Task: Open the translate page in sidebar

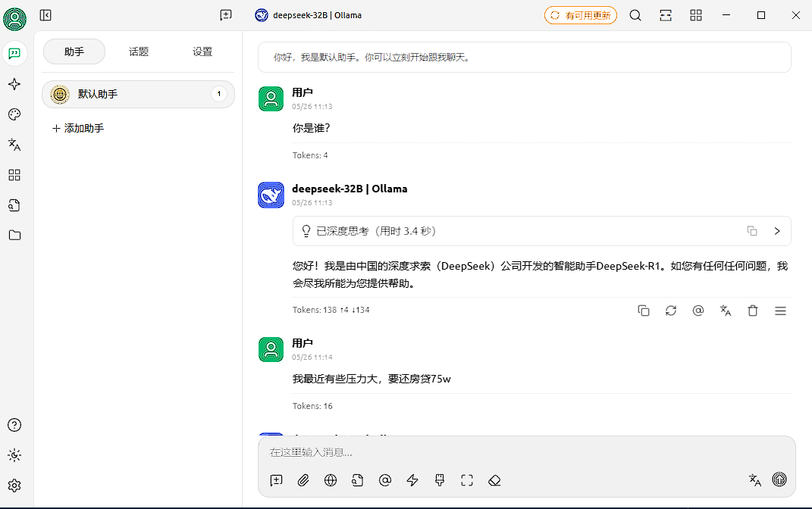Action: [14, 145]
